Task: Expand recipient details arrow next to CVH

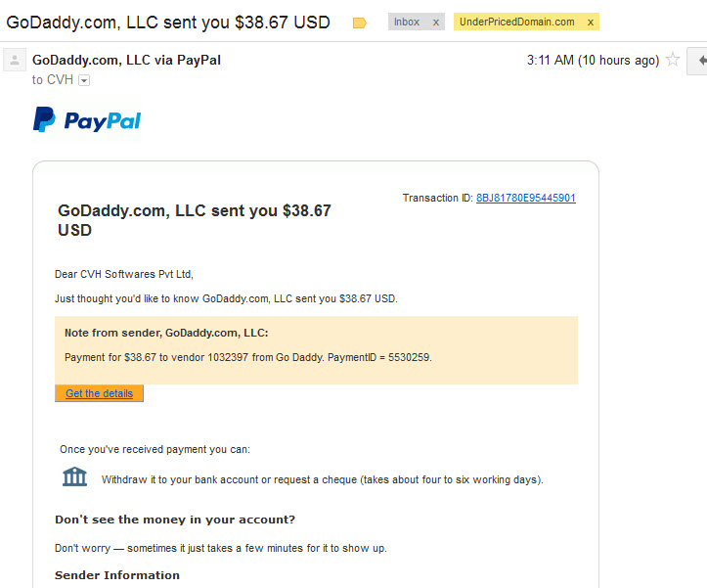Action: [84, 80]
